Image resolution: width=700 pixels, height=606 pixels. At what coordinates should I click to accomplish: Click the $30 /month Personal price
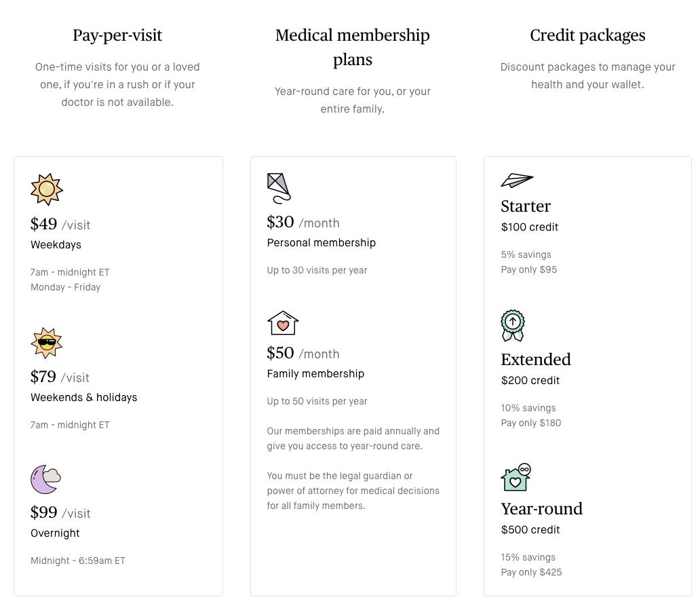(x=303, y=222)
